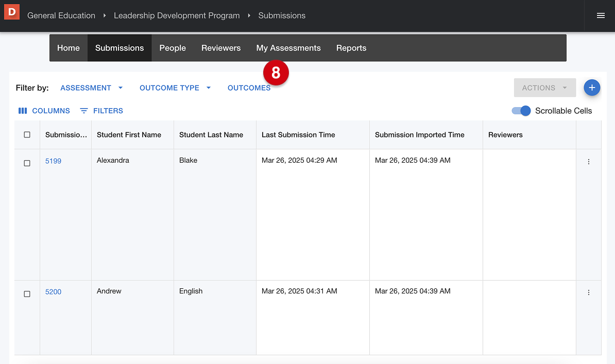Expand the Assessment filter dropdown
The image size is (615, 364).
(x=92, y=88)
